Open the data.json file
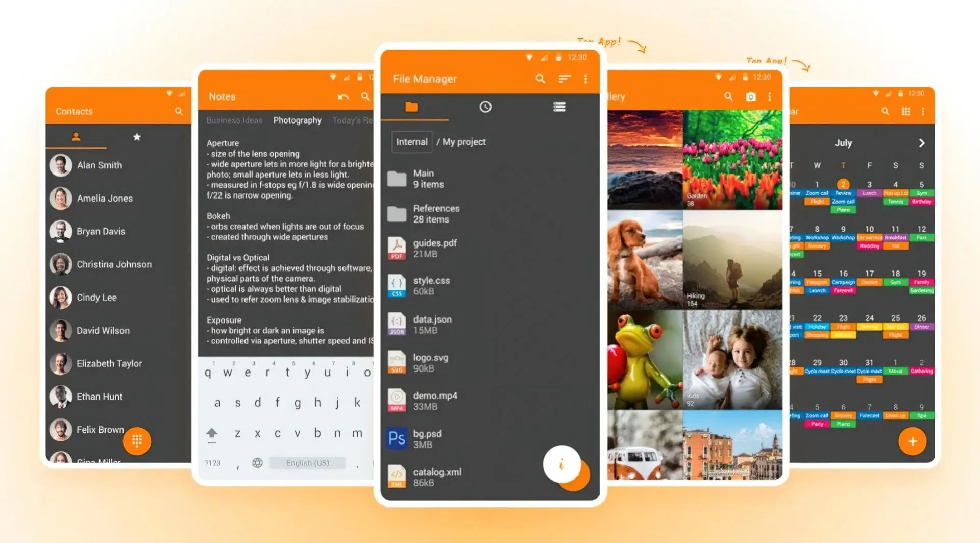This screenshot has width=980, height=543. [x=490, y=325]
